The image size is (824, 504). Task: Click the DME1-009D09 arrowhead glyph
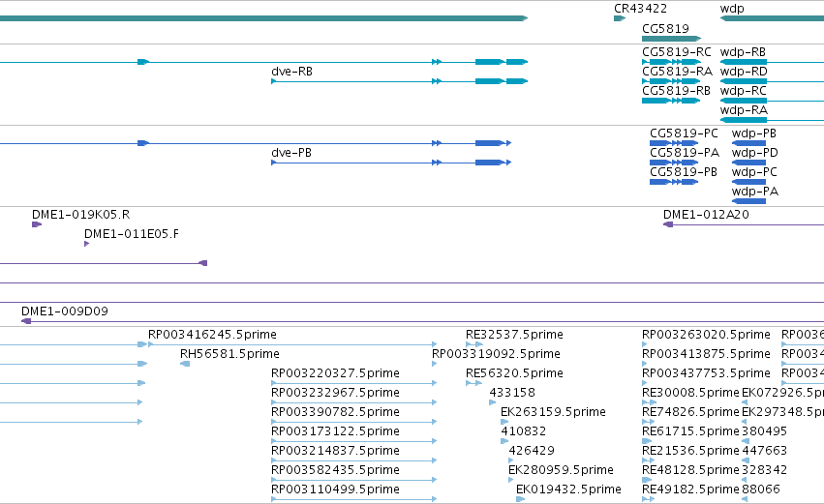26,321
